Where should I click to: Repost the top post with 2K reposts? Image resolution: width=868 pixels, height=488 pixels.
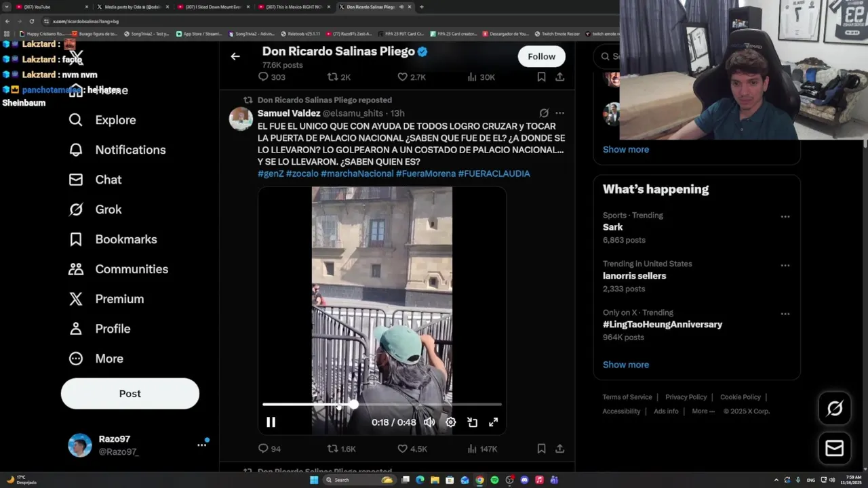pos(339,77)
